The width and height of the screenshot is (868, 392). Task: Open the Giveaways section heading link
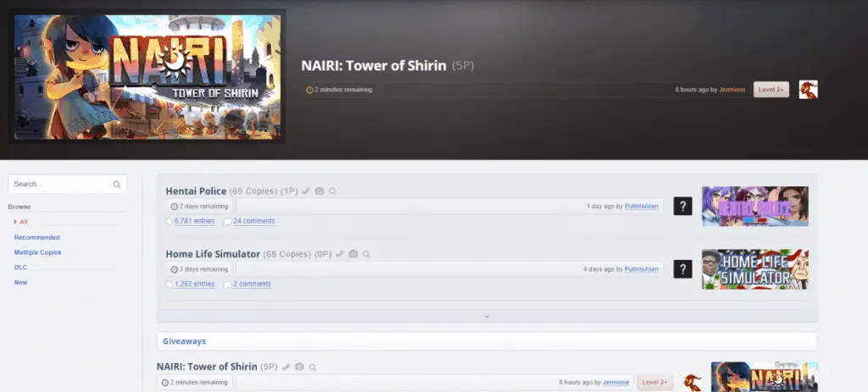tap(184, 341)
